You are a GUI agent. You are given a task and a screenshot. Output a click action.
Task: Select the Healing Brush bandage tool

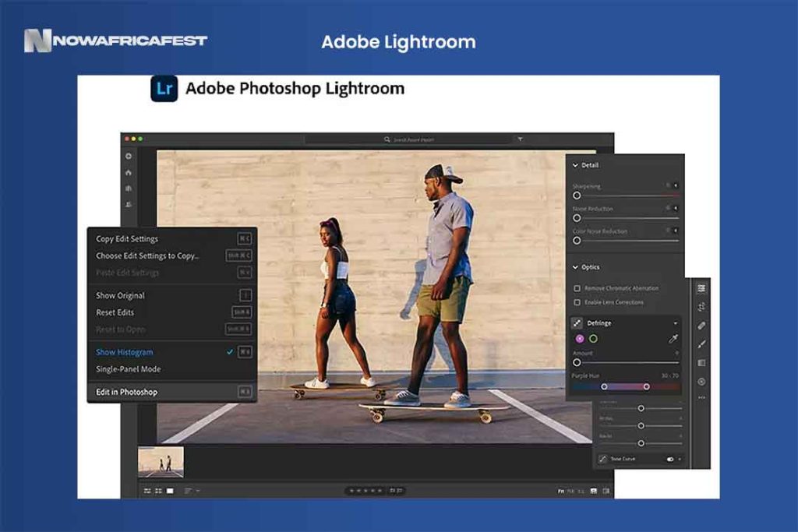click(x=701, y=326)
